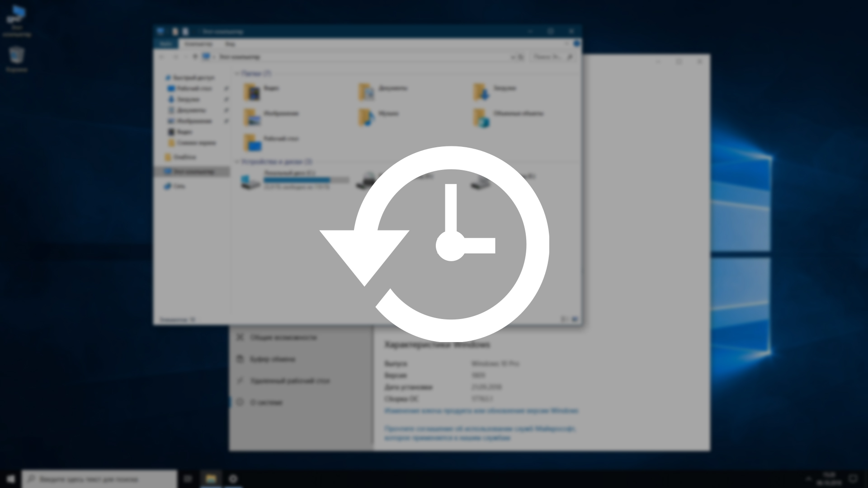The image size is (868, 488).
Task: Open the 3D Objects folder icon
Action: (481, 117)
